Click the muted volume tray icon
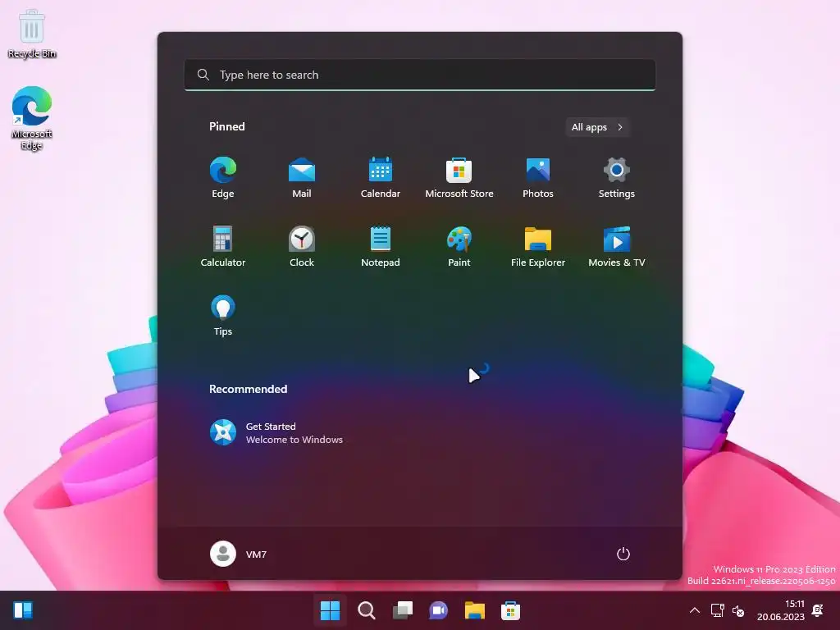 pyautogui.click(x=738, y=610)
